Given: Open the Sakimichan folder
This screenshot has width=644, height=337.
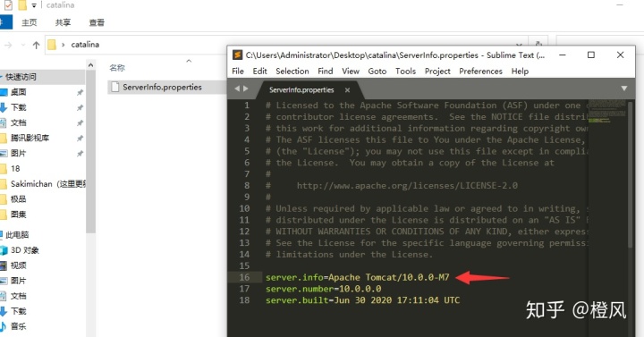Looking at the screenshot, I should (x=47, y=183).
